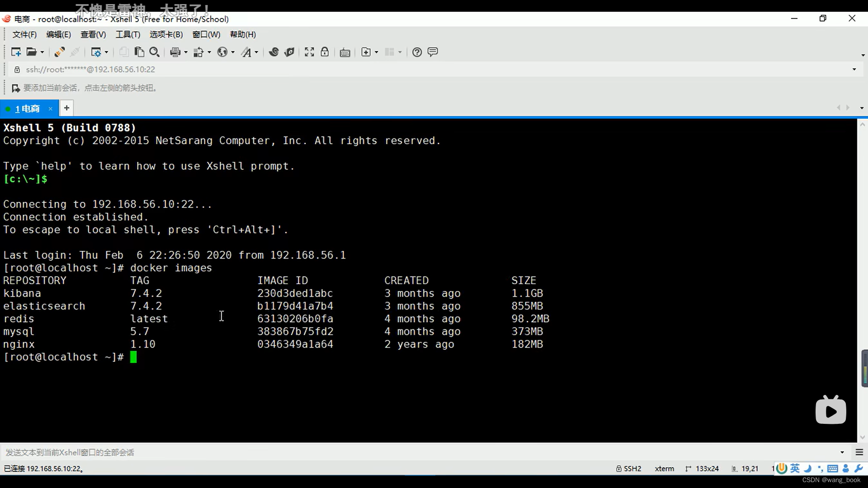Click terminal scrollbar down arrow

tap(863, 437)
